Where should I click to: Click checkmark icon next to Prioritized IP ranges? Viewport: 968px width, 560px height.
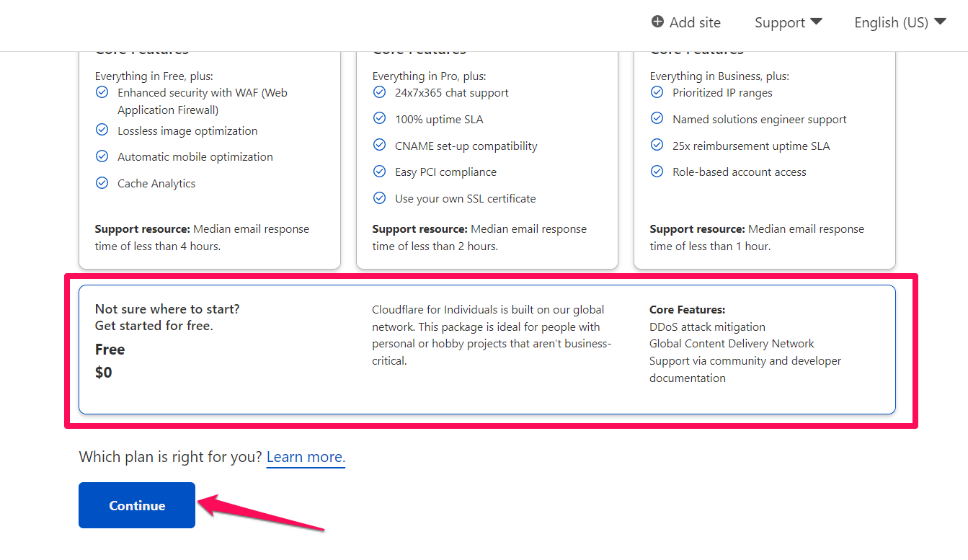pyautogui.click(x=657, y=92)
